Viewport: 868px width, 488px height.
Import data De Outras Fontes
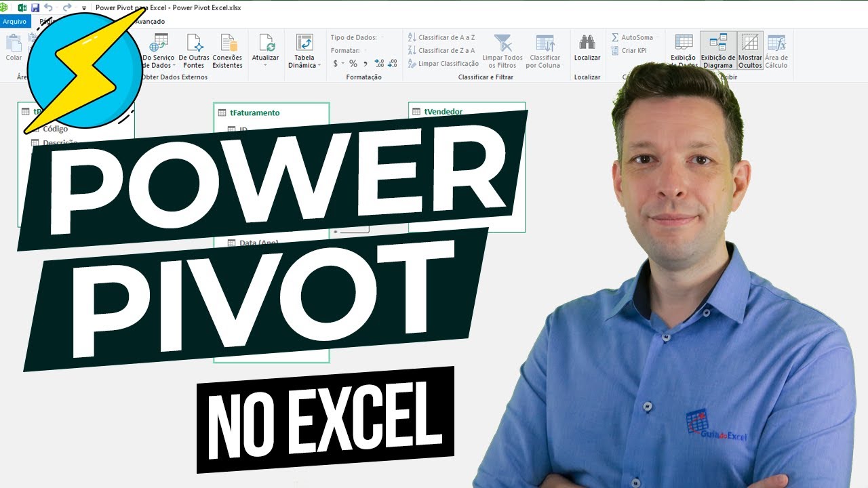point(194,52)
